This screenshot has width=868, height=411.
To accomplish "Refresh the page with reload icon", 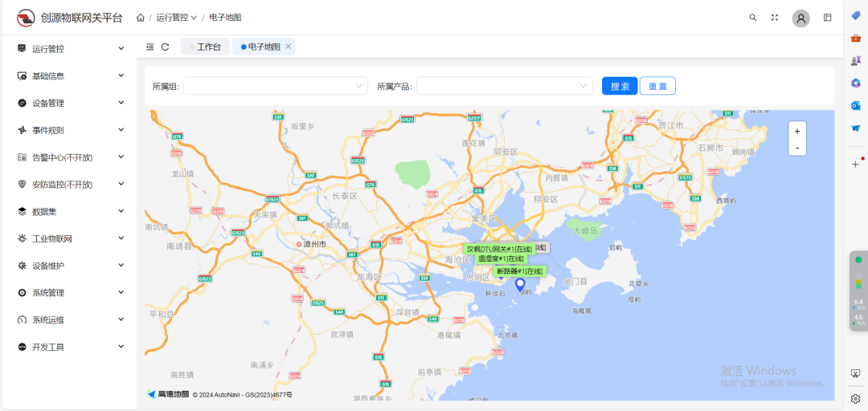I will coord(165,47).
